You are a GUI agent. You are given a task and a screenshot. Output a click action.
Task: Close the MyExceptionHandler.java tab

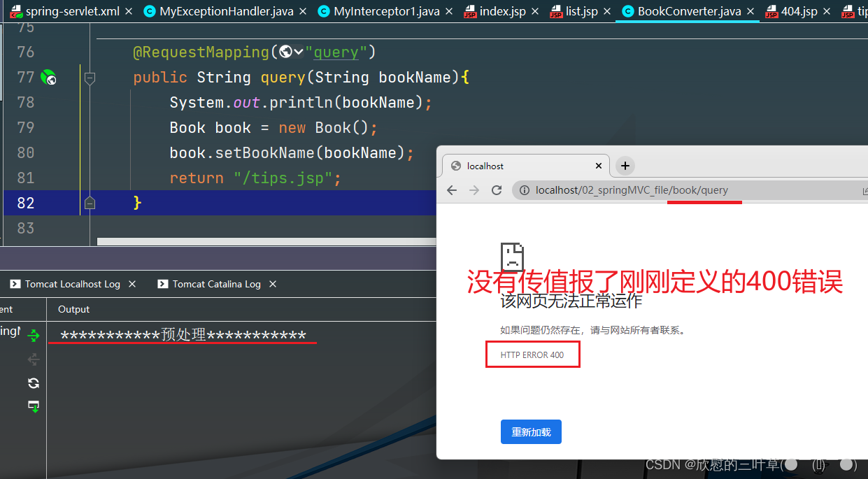point(301,12)
